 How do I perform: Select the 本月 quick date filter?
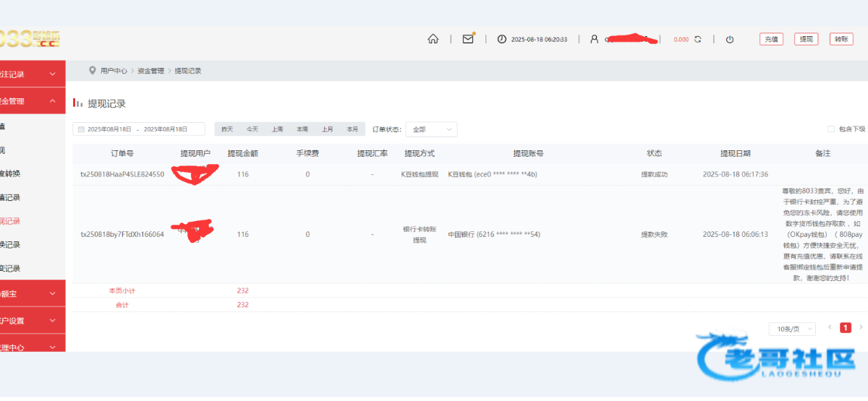click(352, 129)
